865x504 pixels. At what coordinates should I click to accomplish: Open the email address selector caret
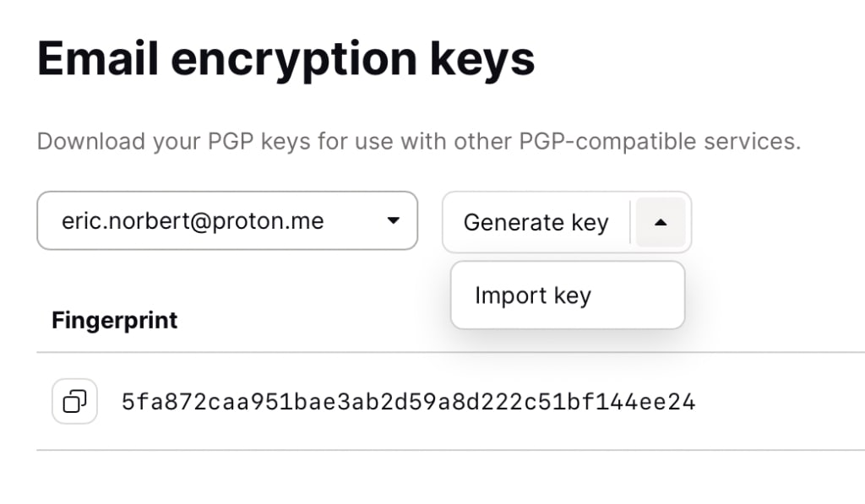tap(394, 220)
